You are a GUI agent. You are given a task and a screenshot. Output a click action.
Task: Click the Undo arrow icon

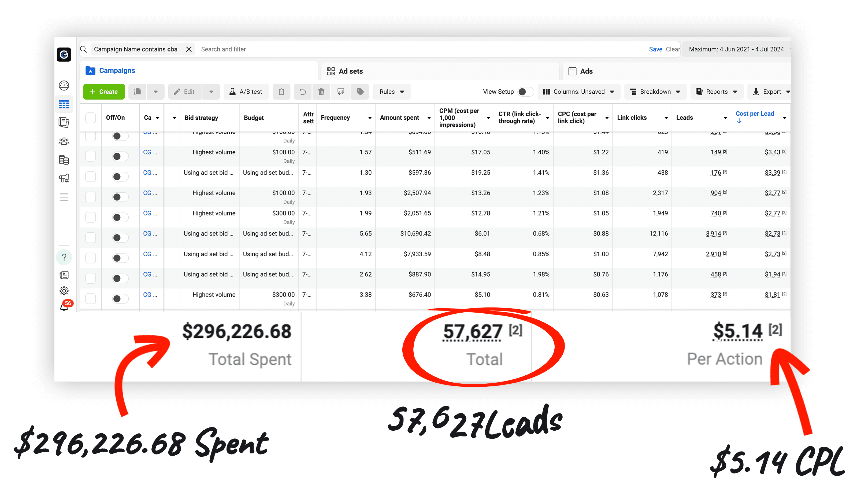[x=302, y=92]
